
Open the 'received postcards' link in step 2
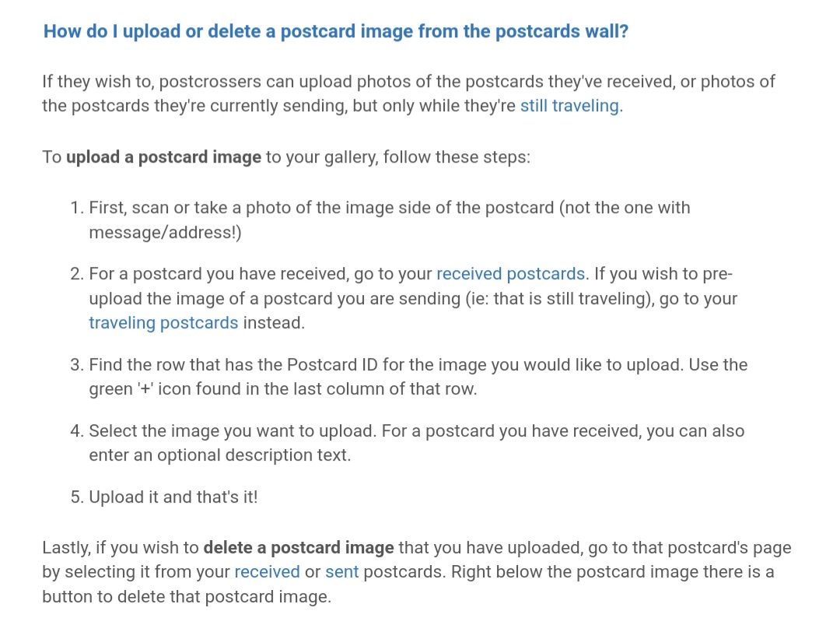pos(510,273)
